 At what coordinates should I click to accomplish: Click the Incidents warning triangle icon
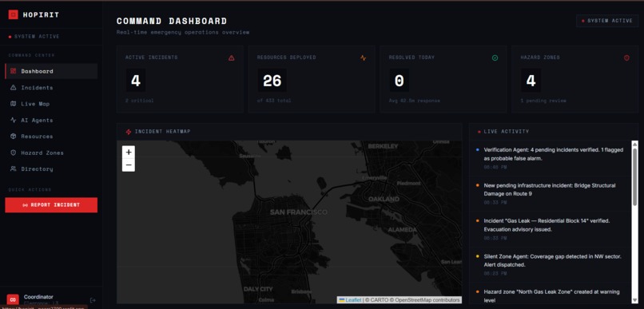tap(13, 87)
